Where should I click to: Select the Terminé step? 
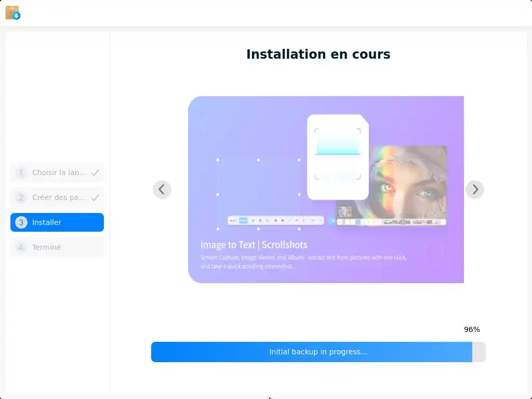click(57, 247)
